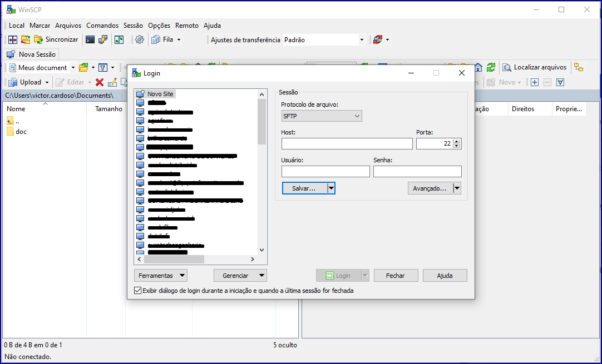Open the Sessão menu
602x364 pixels.
(133, 26)
